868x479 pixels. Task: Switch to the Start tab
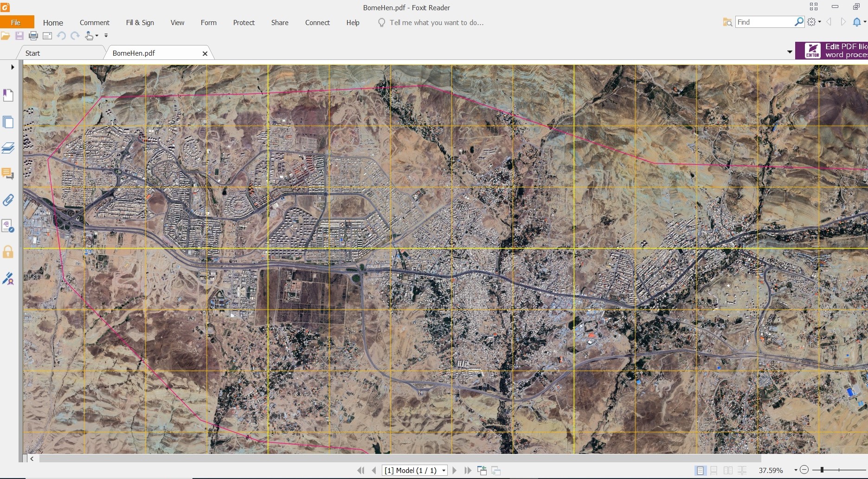pyautogui.click(x=32, y=53)
